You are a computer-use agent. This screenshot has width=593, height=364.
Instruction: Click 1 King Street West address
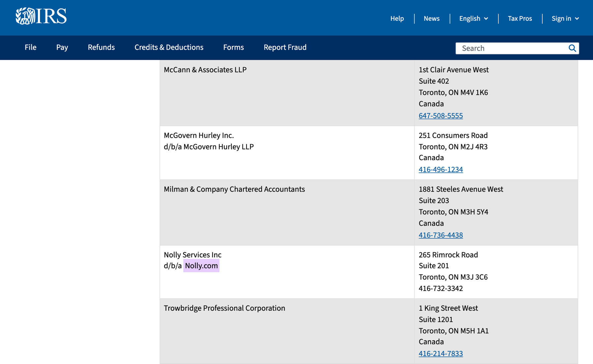448,308
